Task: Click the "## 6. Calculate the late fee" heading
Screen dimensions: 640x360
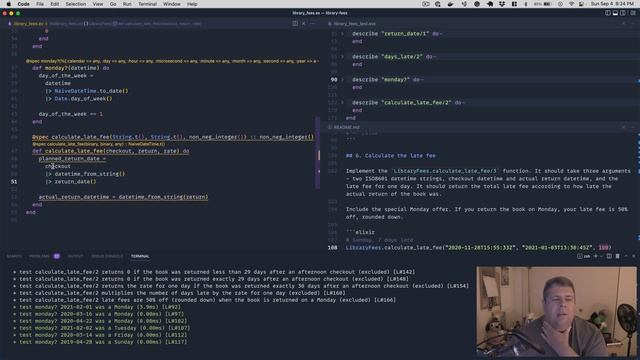Action: coord(391,156)
